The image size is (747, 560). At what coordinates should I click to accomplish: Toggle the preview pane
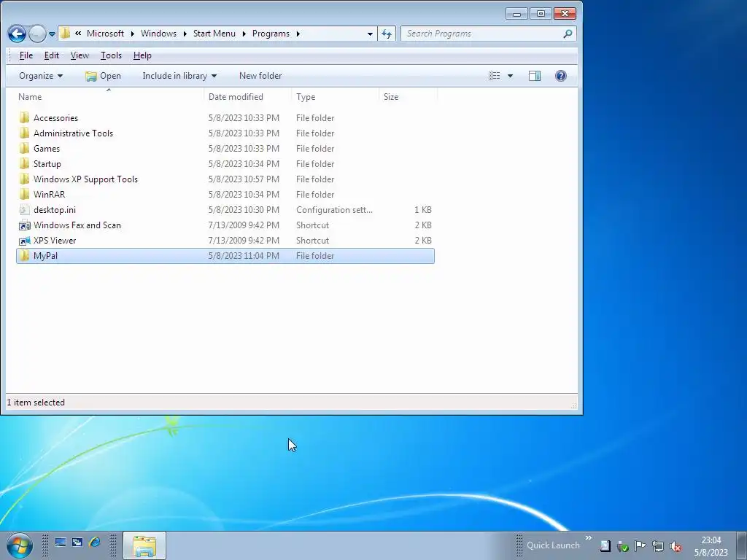[535, 76]
